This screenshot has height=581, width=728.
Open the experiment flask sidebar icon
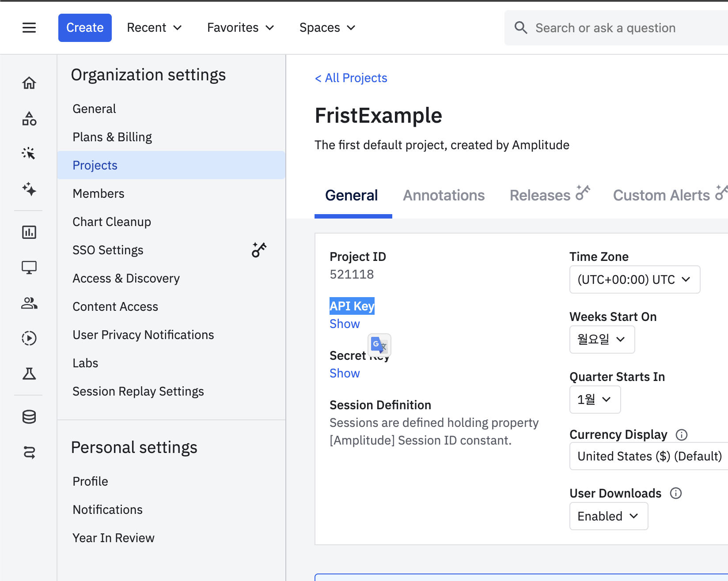tap(29, 373)
